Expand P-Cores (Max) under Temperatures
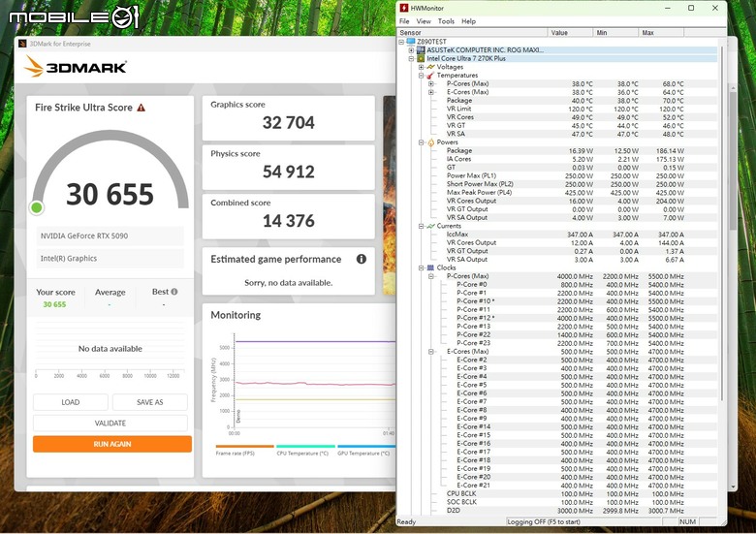 point(431,84)
